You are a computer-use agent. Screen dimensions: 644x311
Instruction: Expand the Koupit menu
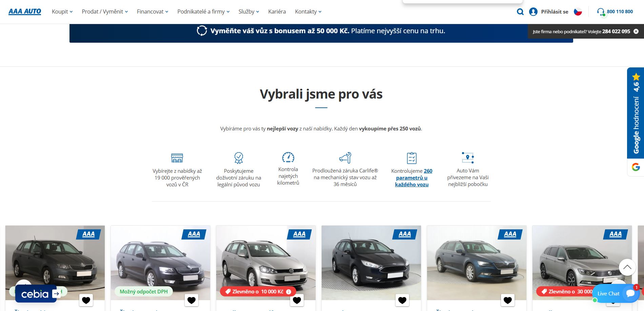pyautogui.click(x=62, y=12)
